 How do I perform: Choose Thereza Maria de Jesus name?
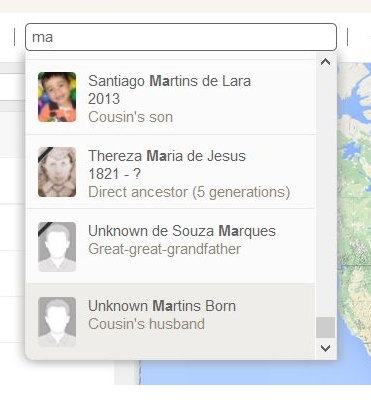pyautogui.click(x=167, y=156)
